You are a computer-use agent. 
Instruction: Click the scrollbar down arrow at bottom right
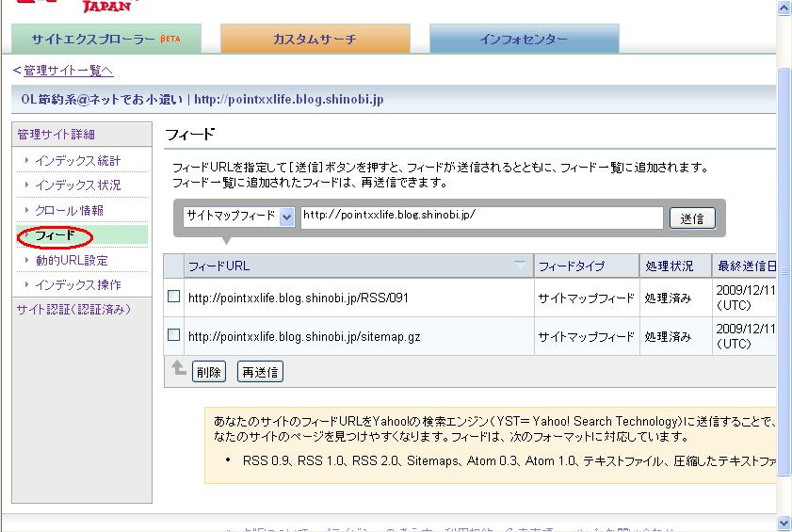[784, 523]
